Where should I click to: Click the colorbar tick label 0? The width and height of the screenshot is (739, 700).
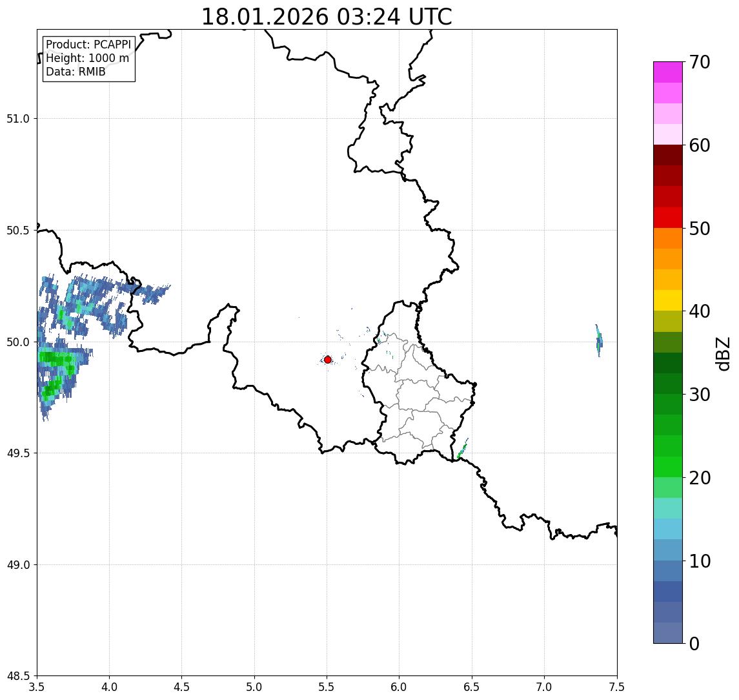[694, 643]
